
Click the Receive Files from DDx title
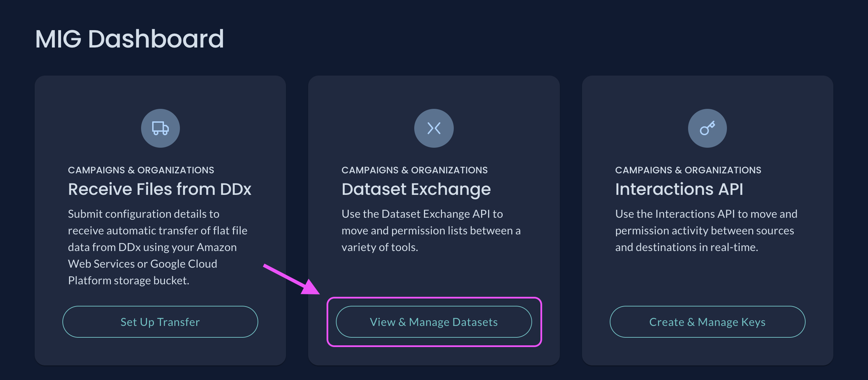click(x=159, y=189)
